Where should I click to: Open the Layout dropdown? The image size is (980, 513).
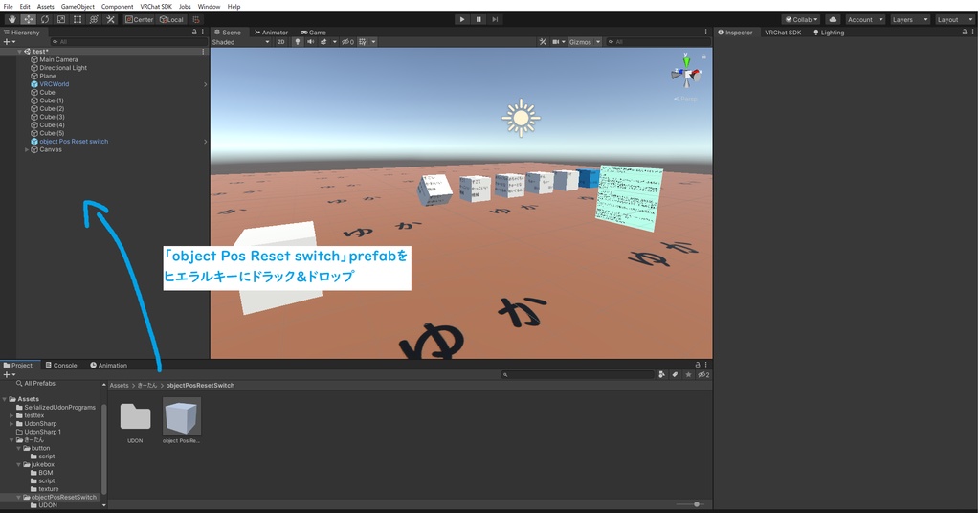[954, 19]
